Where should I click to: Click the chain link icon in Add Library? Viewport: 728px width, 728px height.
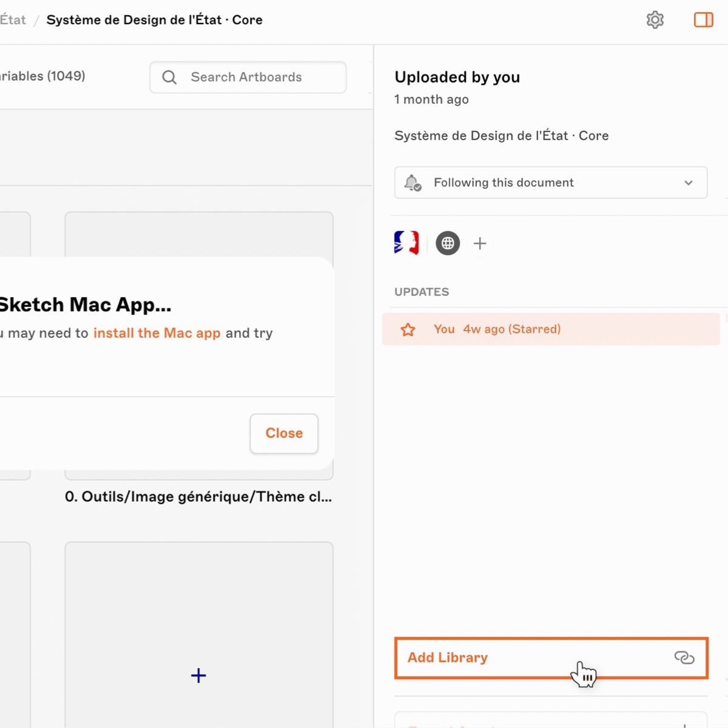(684, 658)
